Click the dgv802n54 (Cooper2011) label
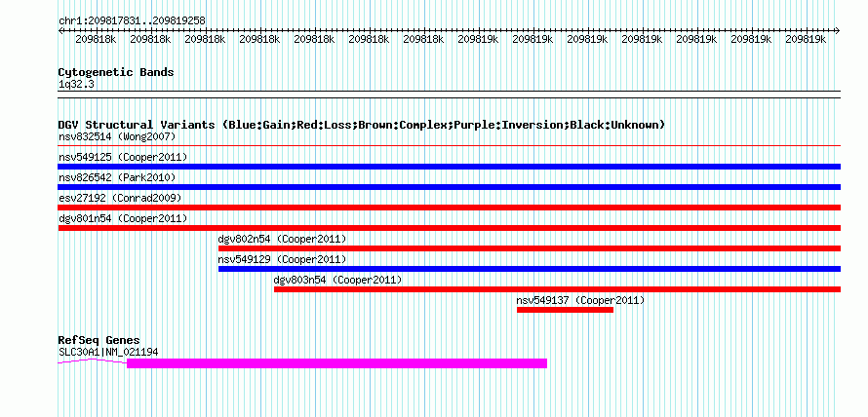Image resolution: width=868 pixels, height=417 pixels. tap(282, 239)
